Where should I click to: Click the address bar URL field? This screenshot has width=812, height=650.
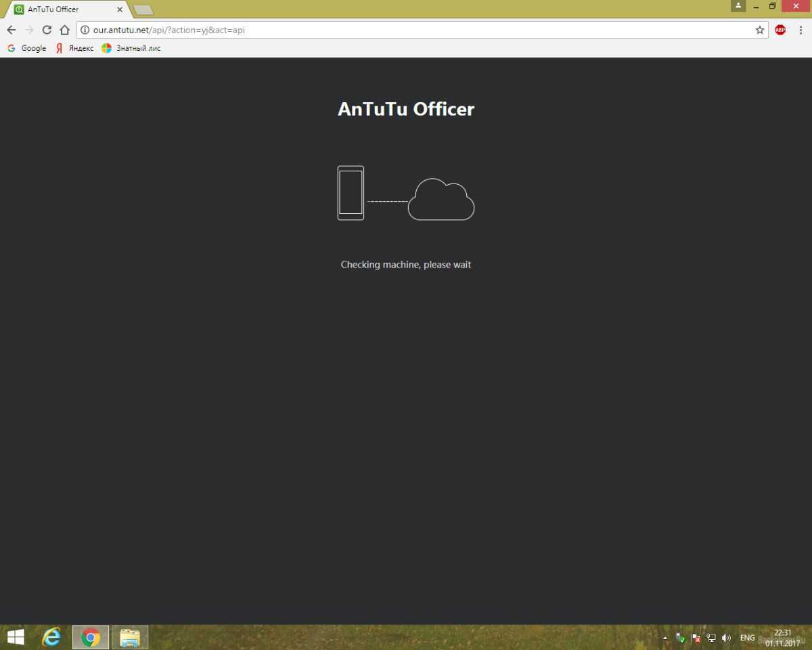point(406,30)
